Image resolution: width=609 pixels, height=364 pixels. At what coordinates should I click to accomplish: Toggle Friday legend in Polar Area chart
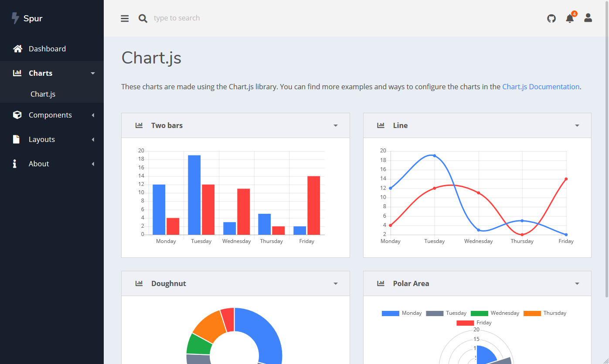[474, 323]
